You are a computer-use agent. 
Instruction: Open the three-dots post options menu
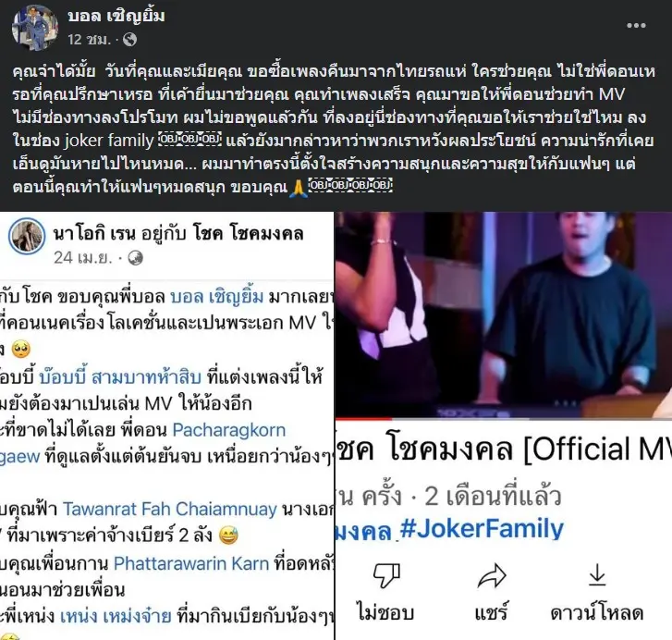point(636,25)
